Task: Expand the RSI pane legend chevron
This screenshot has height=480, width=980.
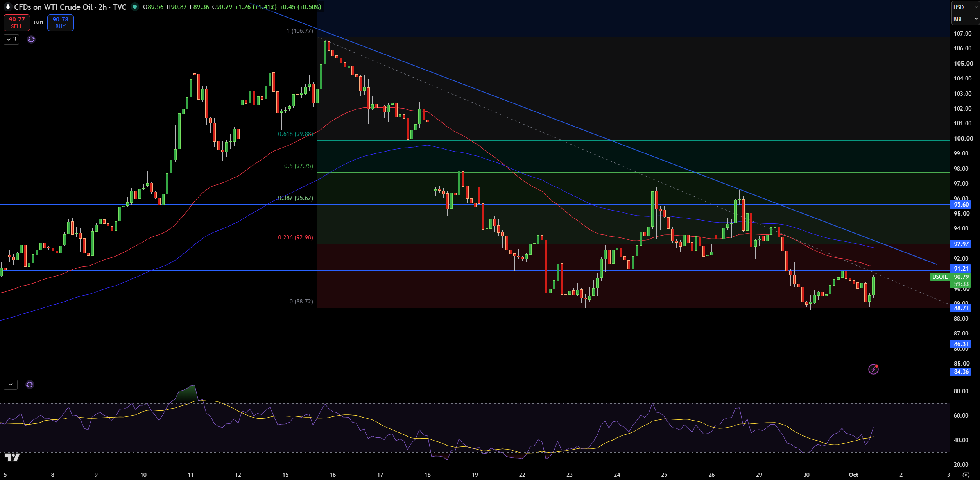Action: (x=11, y=385)
